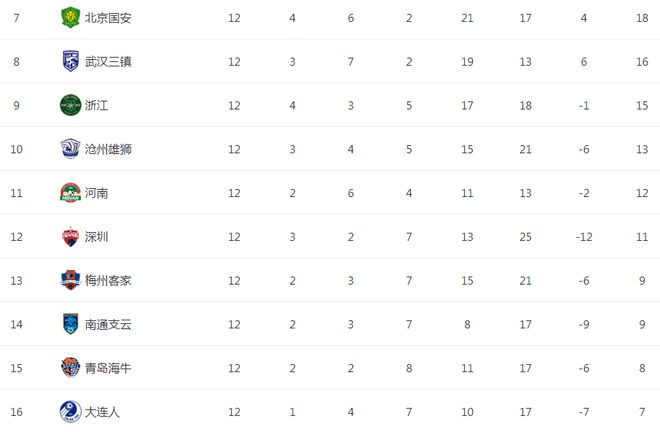
Task: Open the Nantong Zhiyun blue shield icon
Action: (x=70, y=324)
